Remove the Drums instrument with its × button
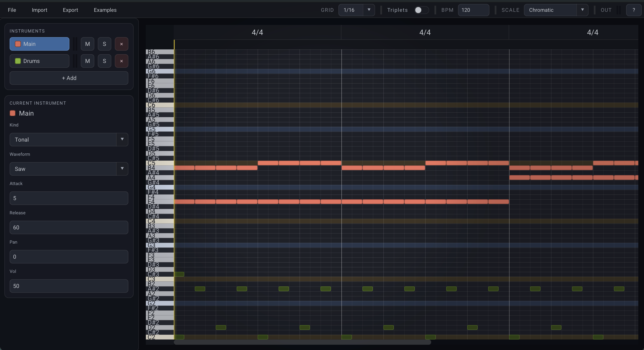This screenshot has height=350, width=644. (122, 61)
